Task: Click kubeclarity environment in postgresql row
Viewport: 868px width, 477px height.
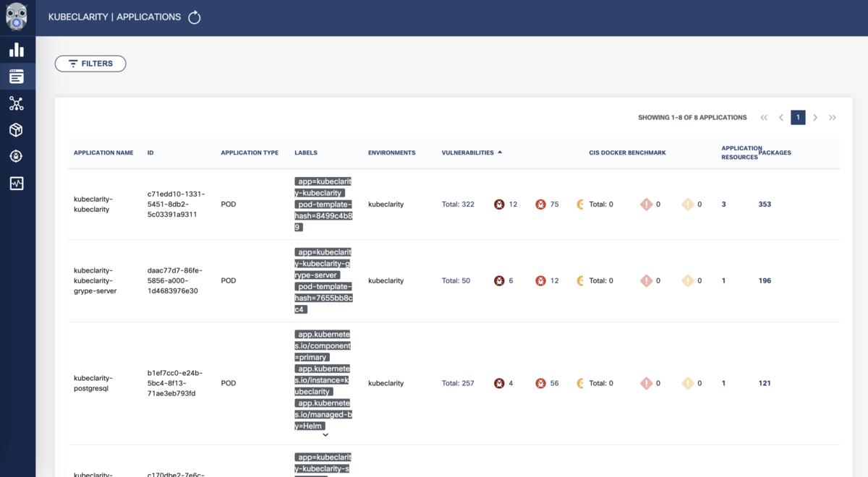Action: pos(386,383)
